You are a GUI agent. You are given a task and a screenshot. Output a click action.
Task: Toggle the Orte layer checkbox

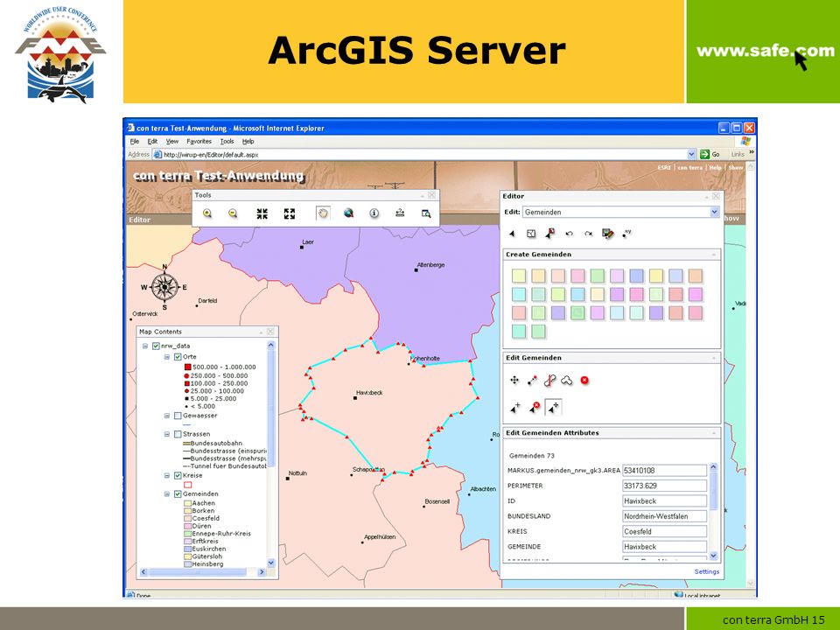[178, 357]
